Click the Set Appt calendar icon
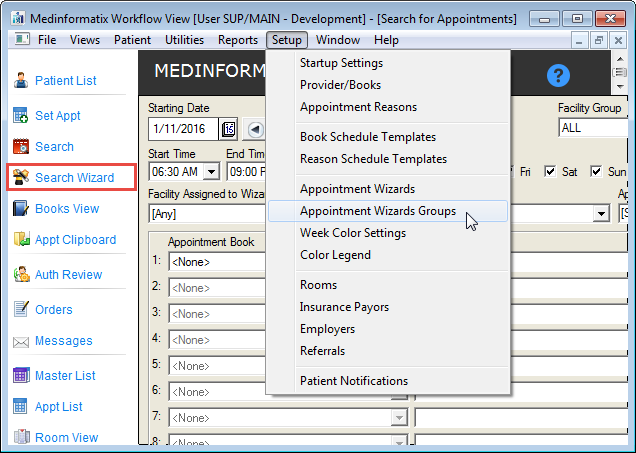 [x=20, y=115]
